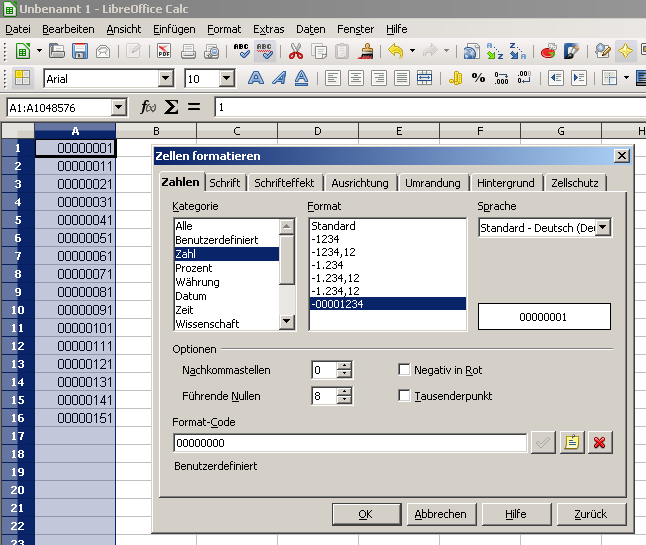The image size is (646, 545).
Task: Open the Sprache language dropdown
Action: click(602, 227)
